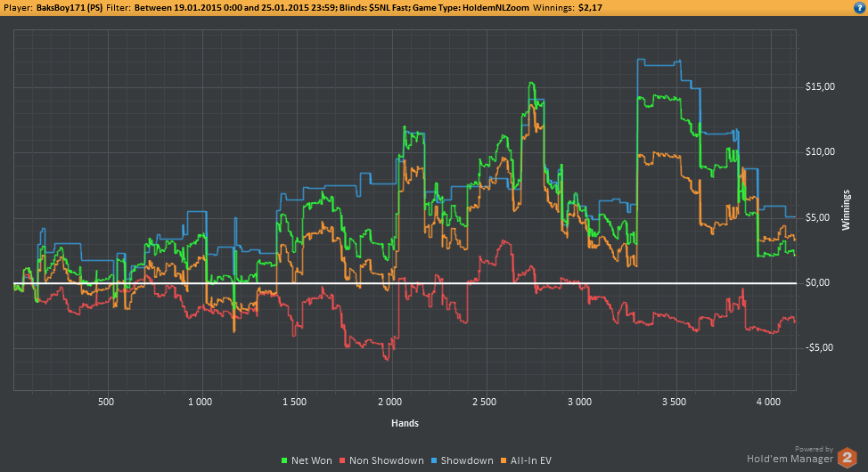868x472 pixels.
Task: Click the Winnings axis title
Action: coord(846,209)
